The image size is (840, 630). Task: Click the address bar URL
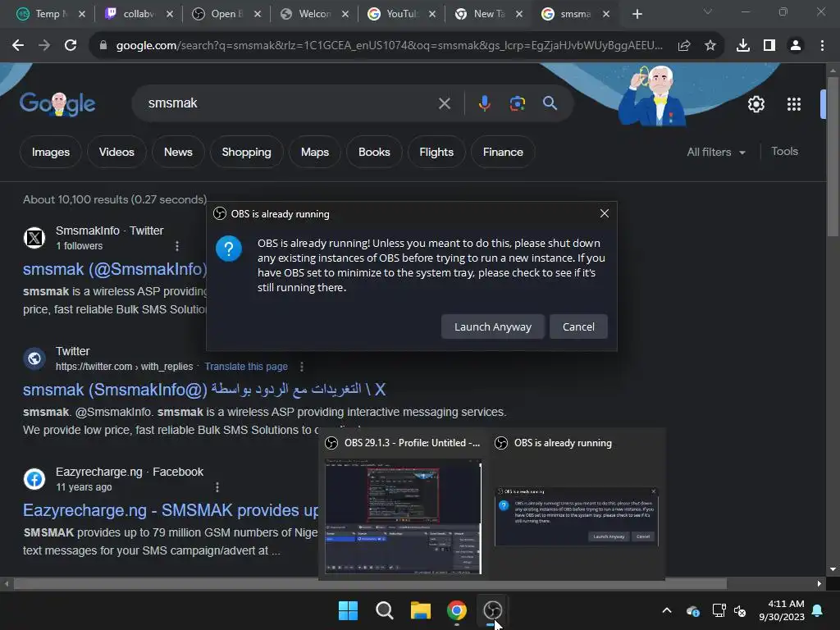coord(390,46)
